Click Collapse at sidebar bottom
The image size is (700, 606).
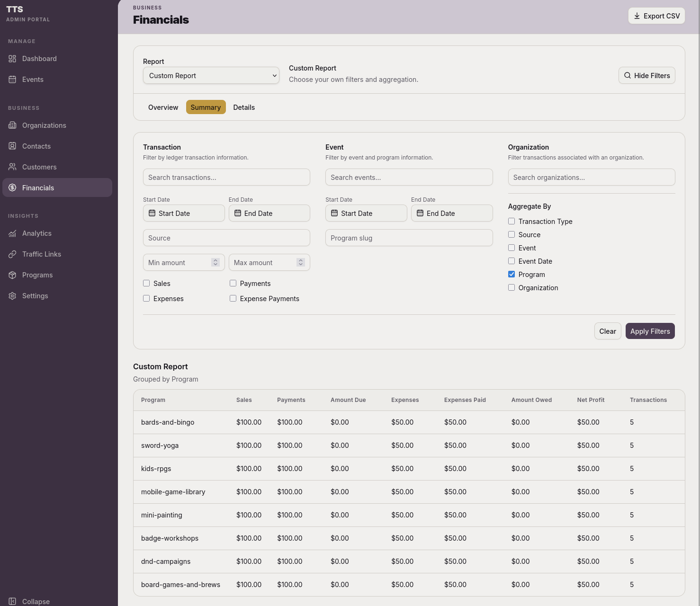[57, 600]
